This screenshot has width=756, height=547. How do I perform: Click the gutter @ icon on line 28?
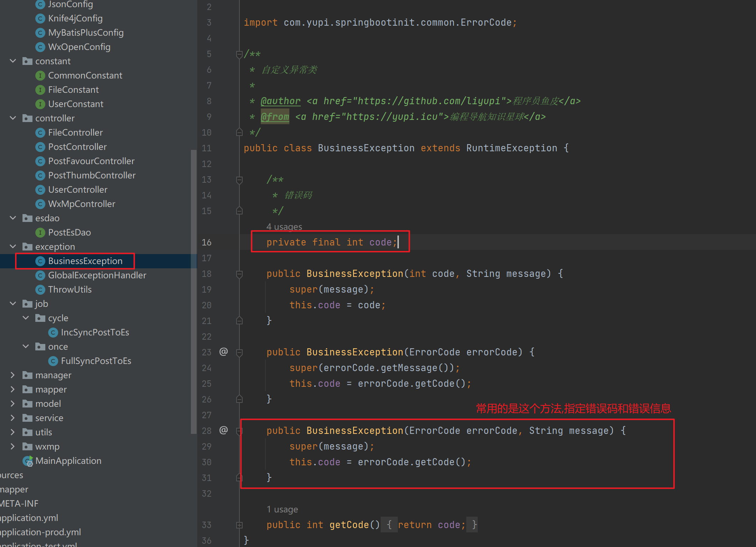click(x=223, y=430)
